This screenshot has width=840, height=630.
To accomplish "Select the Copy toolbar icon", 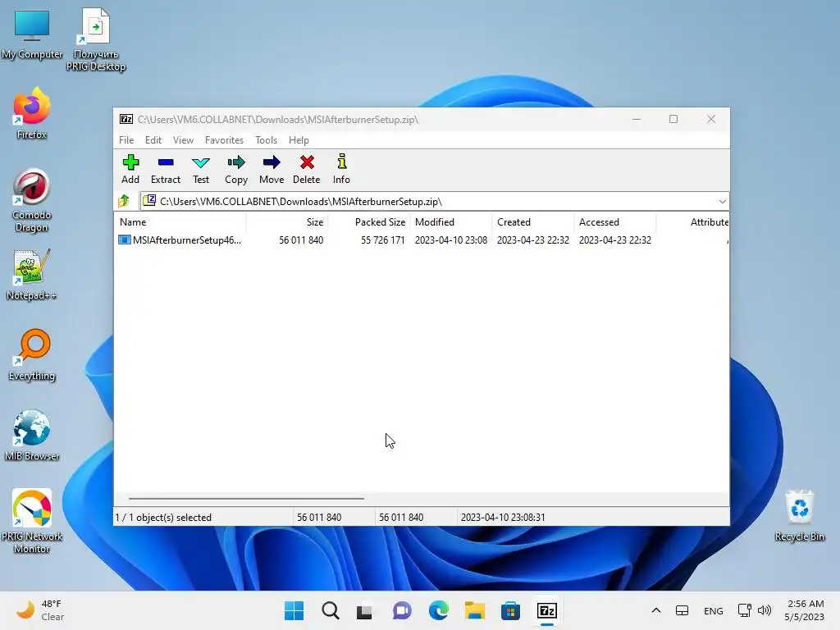I will point(236,169).
